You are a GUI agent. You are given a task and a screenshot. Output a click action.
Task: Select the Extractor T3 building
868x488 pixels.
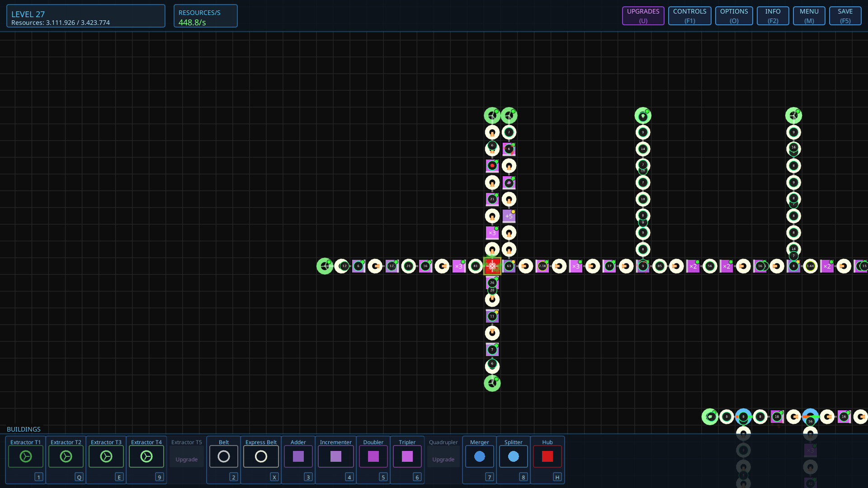click(106, 456)
